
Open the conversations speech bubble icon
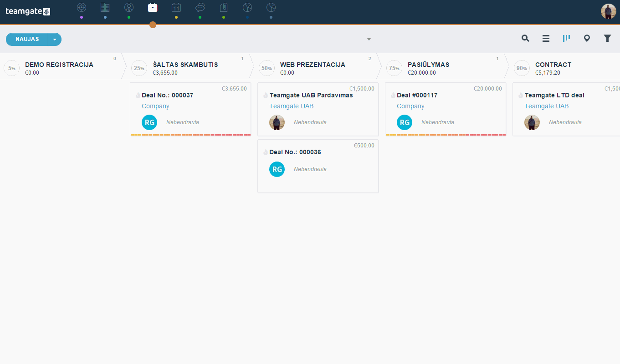[x=200, y=7]
